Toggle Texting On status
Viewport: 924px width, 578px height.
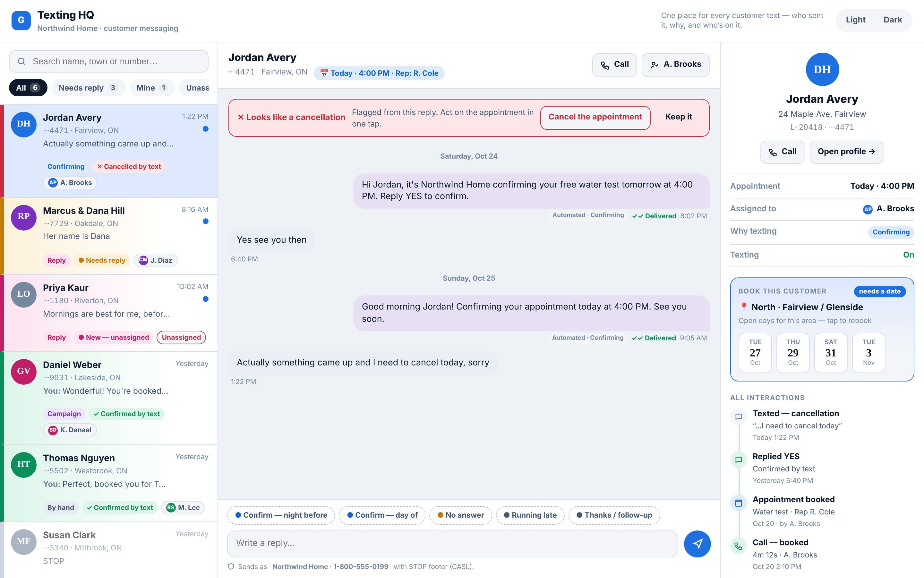pyautogui.click(x=908, y=255)
